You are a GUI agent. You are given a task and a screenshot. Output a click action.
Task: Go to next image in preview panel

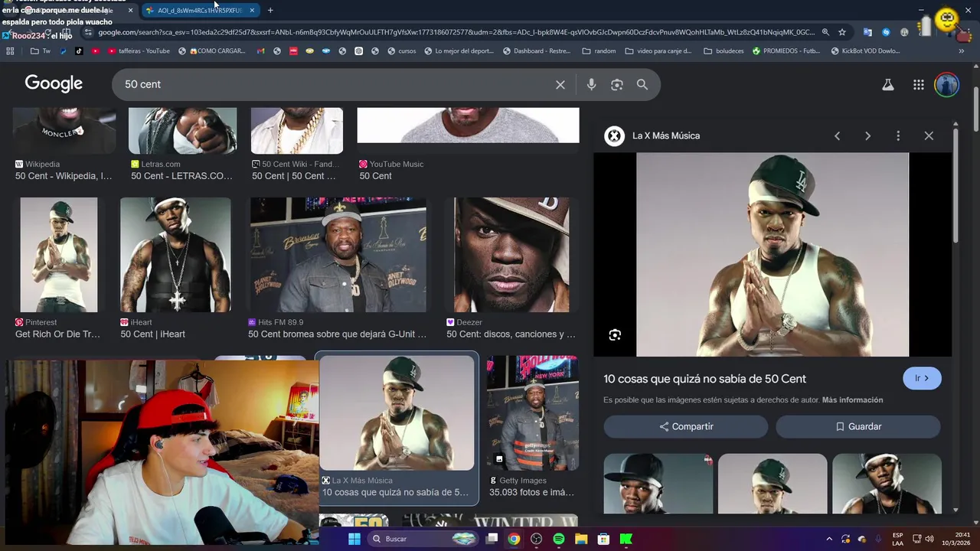tap(867, 135)
